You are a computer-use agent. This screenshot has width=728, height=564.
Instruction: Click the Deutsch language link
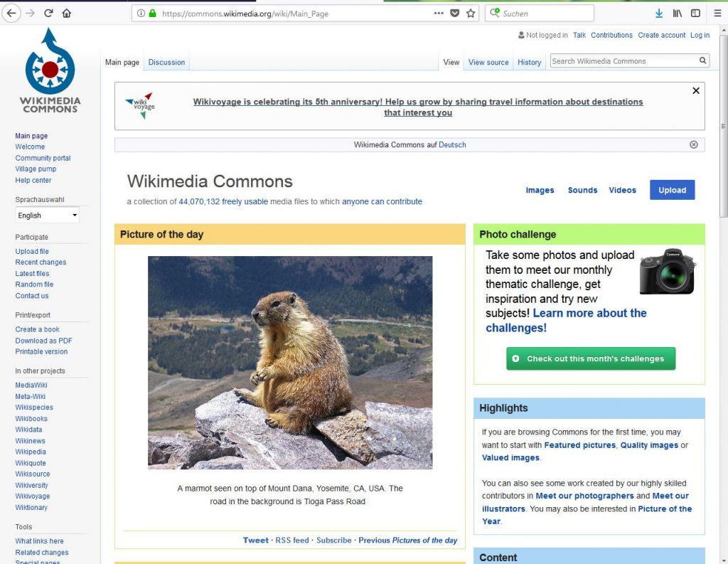tap(452, 144)
